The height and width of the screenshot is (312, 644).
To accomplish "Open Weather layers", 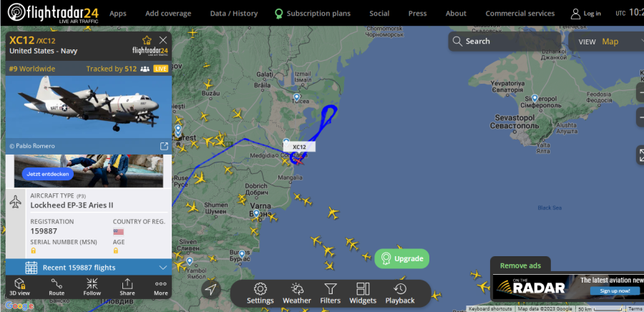I will [296, 294].
